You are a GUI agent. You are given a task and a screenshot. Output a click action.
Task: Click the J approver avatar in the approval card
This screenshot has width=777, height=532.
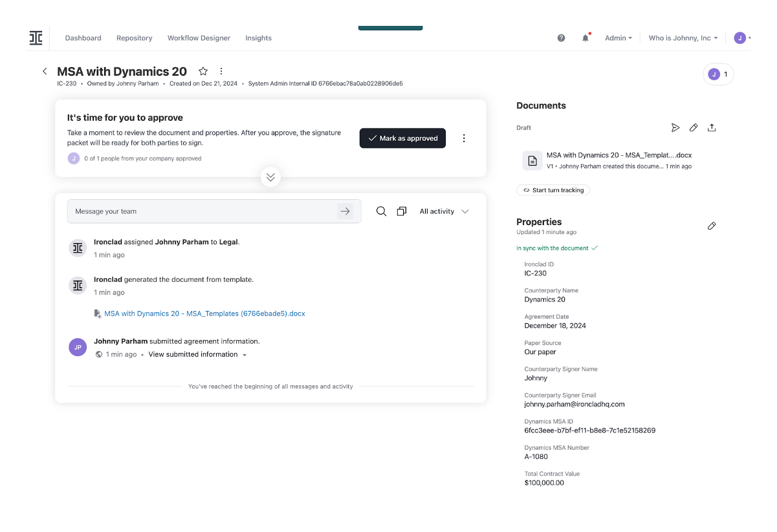(74, 158)
